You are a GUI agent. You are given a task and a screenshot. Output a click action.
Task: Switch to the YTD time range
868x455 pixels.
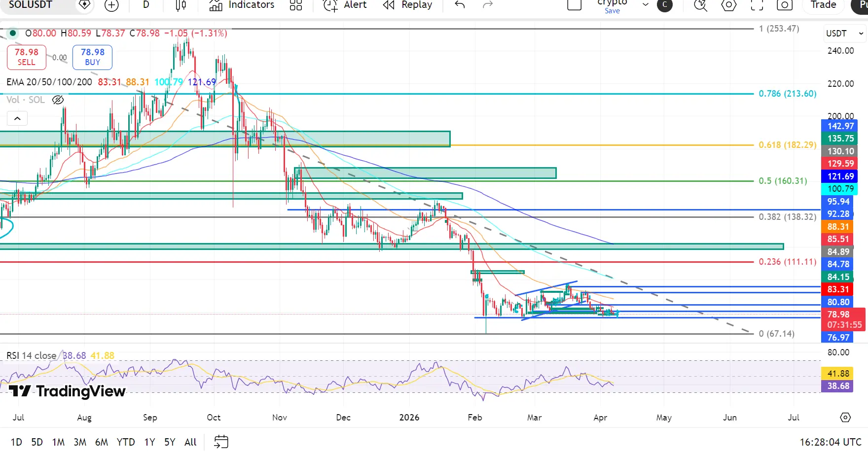[x=126, y=442]
